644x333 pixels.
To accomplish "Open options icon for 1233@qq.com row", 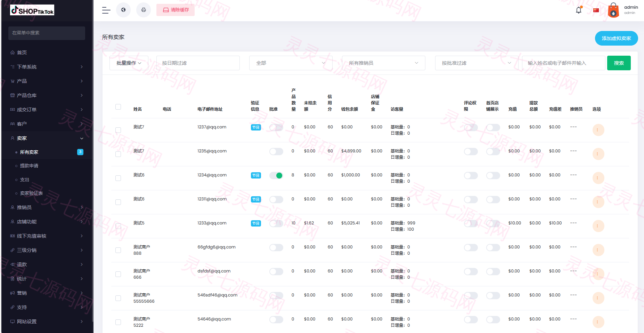I will [598, 226].
